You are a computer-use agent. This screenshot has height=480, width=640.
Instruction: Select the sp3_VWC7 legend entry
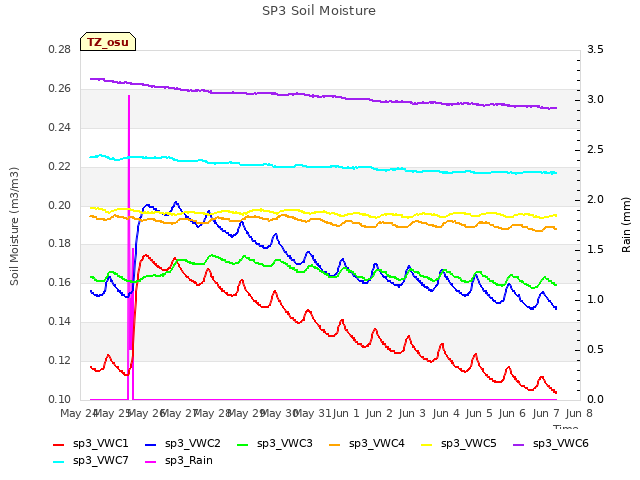coord(91,460)
